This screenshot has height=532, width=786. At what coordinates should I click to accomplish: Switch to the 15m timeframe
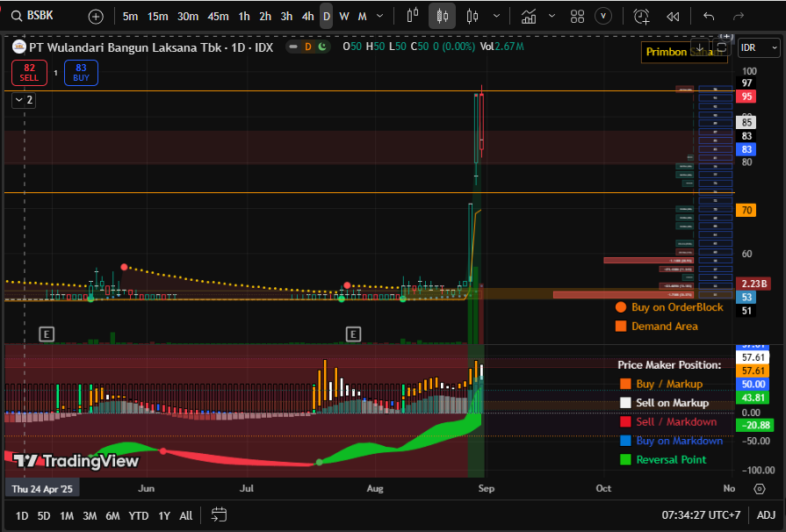pyautogui.click(x=157, y=17)
